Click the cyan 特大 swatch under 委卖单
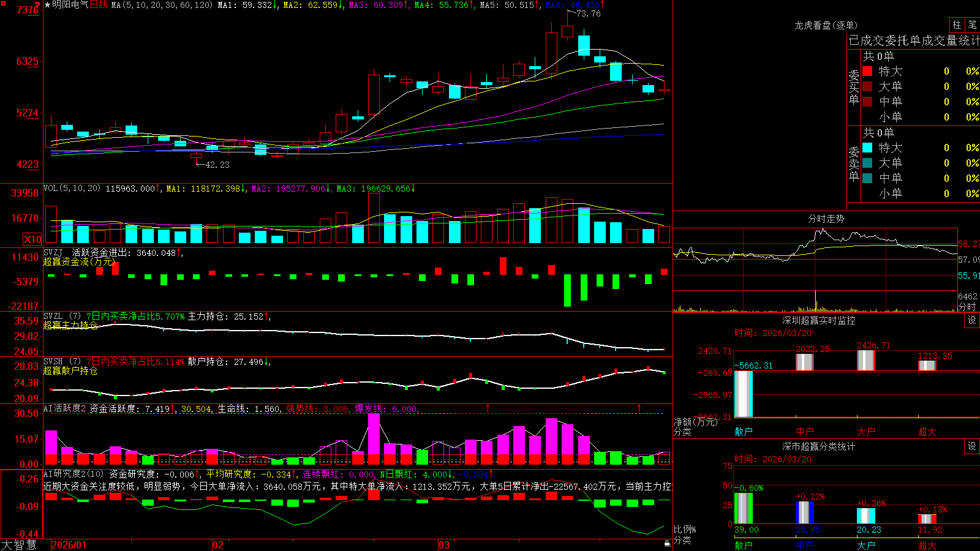980x551 pixels. click(x=867, y=148)
